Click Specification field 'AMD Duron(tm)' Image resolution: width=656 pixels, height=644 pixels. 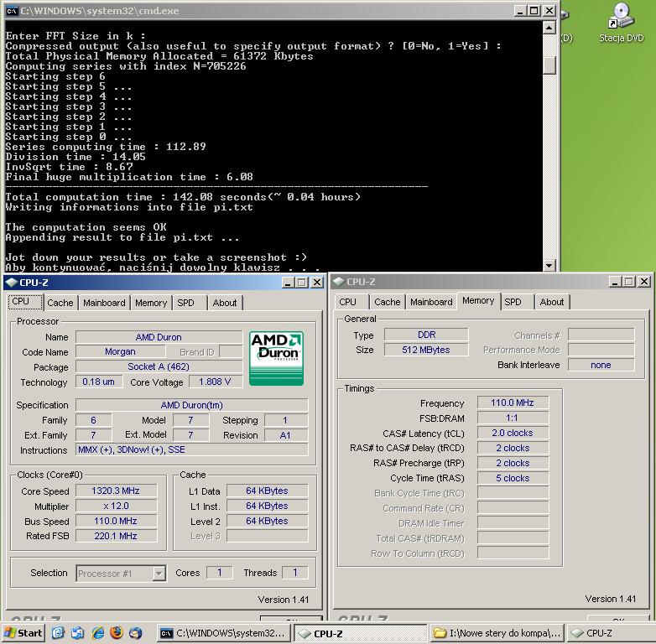(x=191, y=405)
